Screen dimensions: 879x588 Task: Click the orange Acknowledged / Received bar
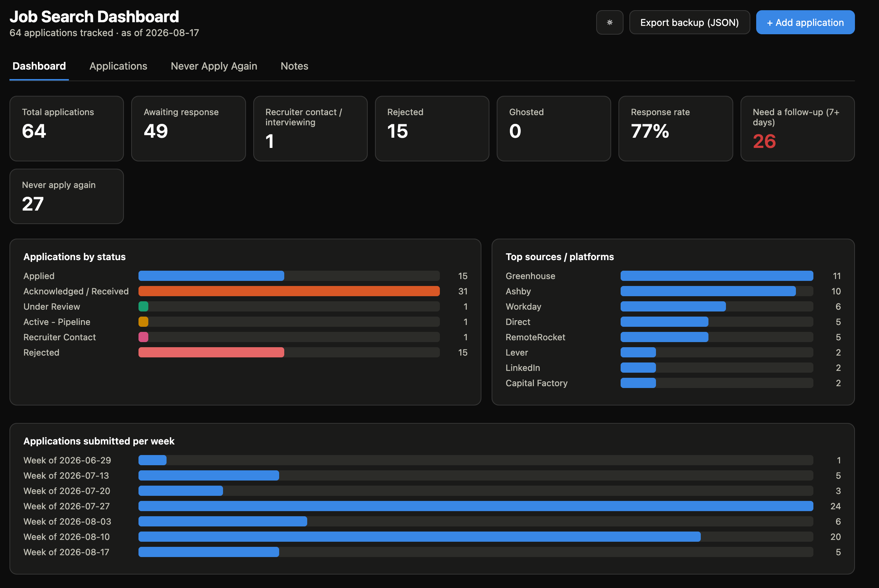click(x=289, y=291)
